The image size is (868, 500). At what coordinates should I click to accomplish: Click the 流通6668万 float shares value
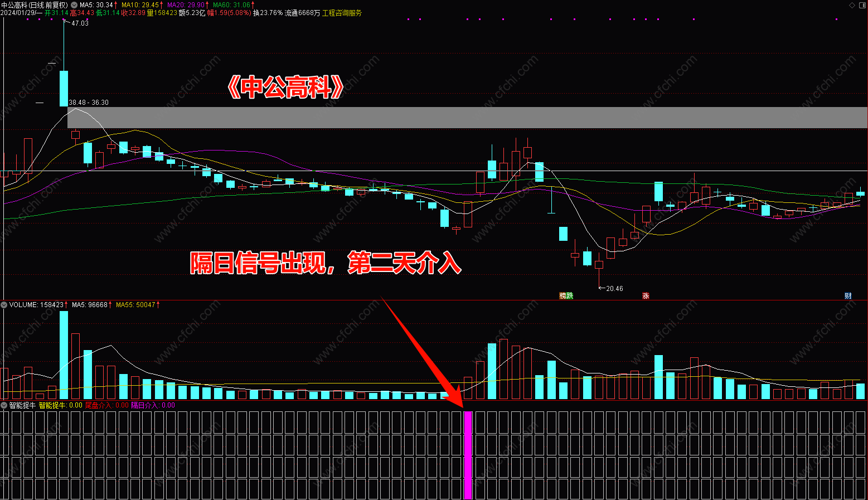(x=302, y=13)
